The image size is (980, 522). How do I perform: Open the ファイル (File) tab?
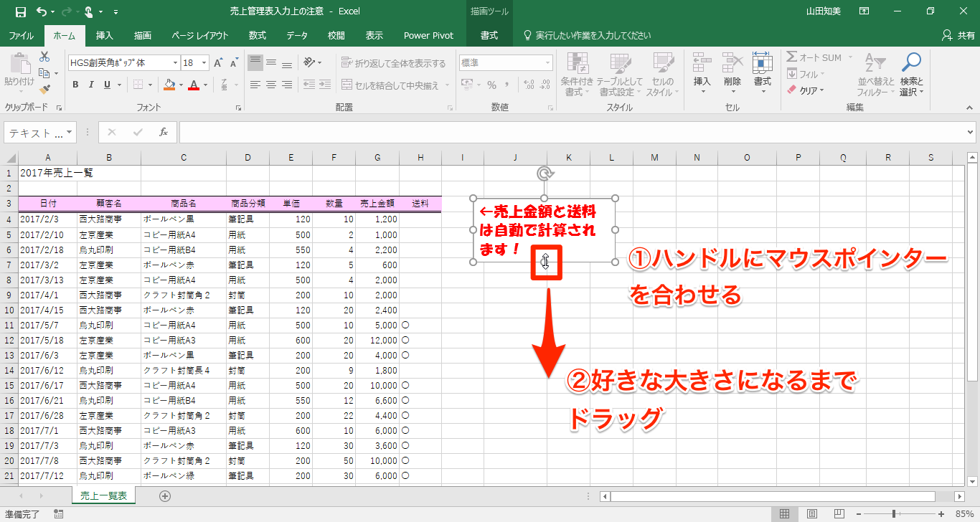pyautogui.click(x=22, y=35)
